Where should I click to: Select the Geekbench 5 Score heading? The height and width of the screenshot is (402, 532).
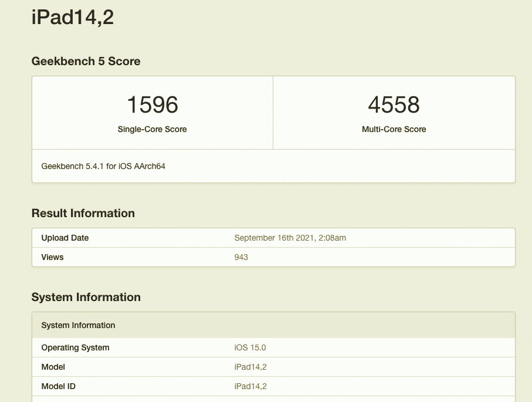pos(86,61)
